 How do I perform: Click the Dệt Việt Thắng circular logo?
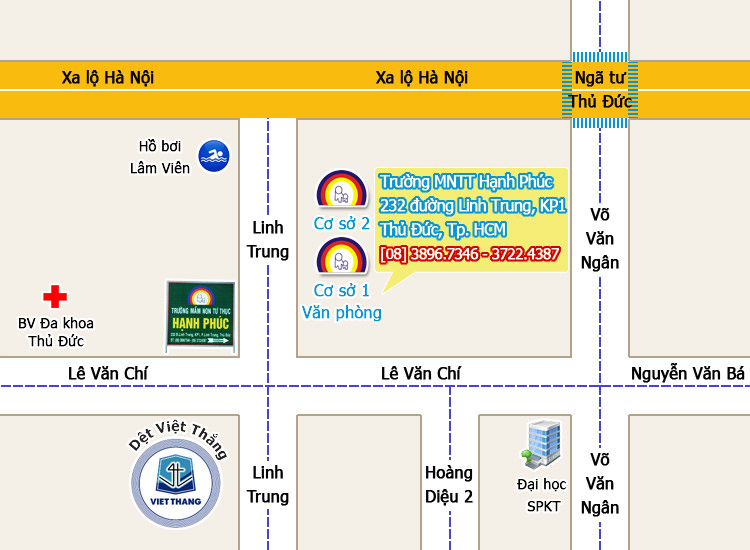(x=176, y=482)
